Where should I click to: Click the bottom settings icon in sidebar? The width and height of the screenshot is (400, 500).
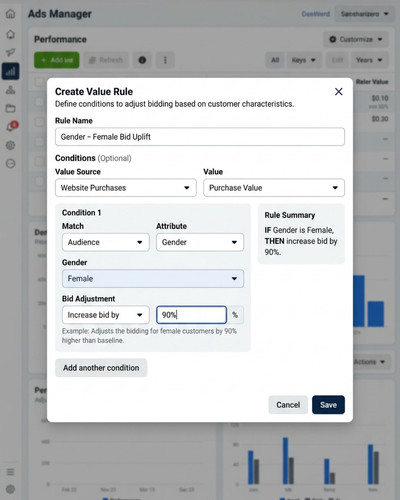11,489
